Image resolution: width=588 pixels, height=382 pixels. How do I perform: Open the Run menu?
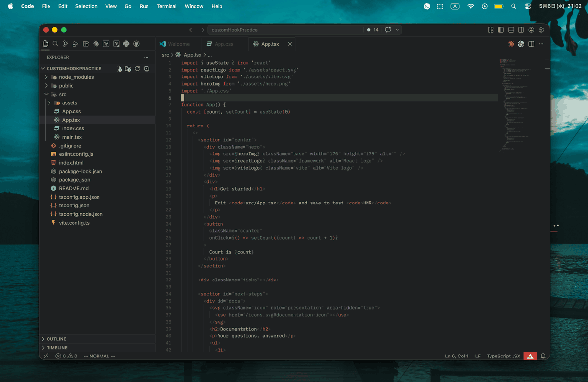point(144,6)
